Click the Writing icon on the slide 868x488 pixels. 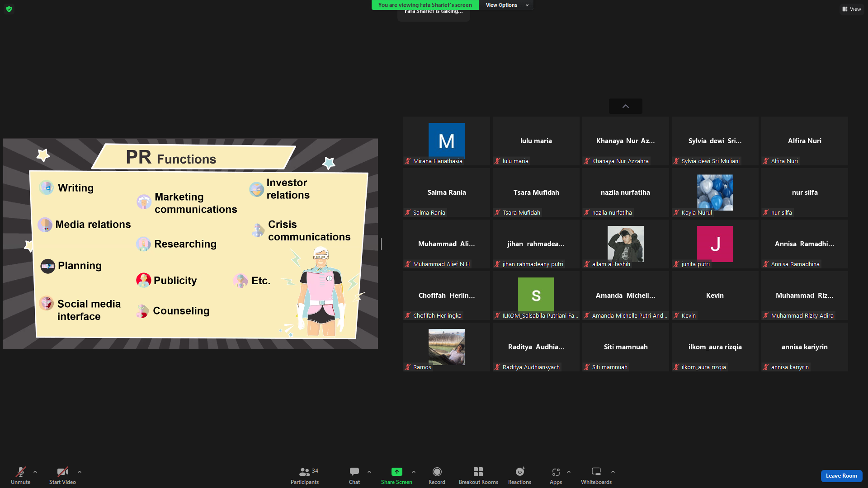tap(47, 188)
